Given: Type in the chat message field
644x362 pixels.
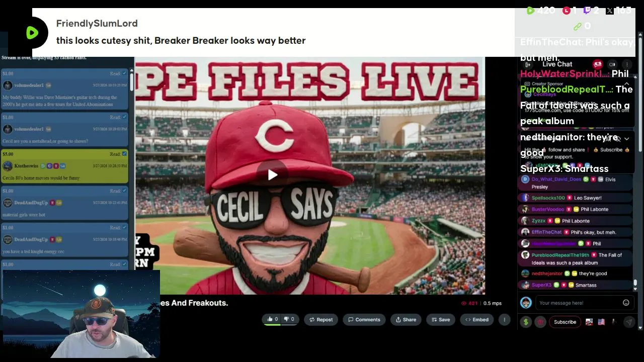Looking at the screenshot, I should click(579, 303).
